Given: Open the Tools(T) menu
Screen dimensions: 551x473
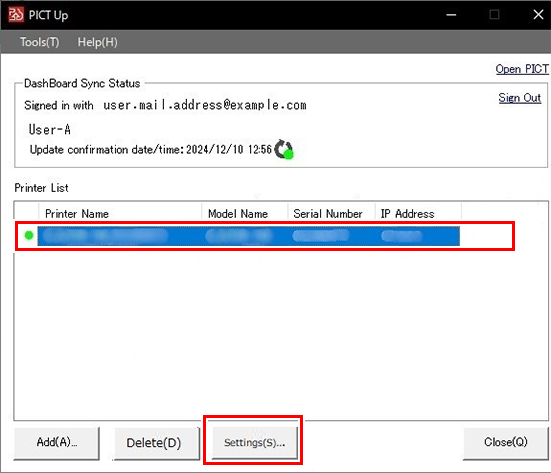Looking at the screenshot, I should pyautogui.click(x=39, y=42).
